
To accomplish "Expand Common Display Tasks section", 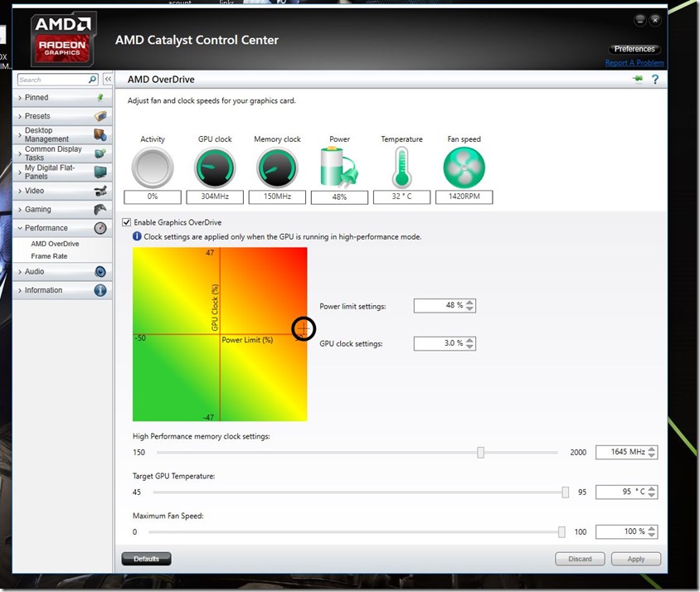I will tap(62, 153).
